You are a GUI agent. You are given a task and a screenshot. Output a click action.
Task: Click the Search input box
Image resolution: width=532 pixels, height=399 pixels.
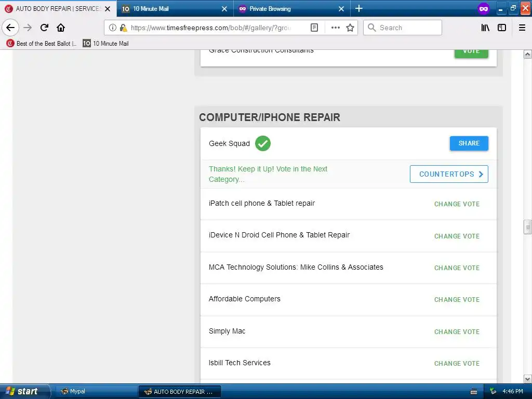[403, 28]
